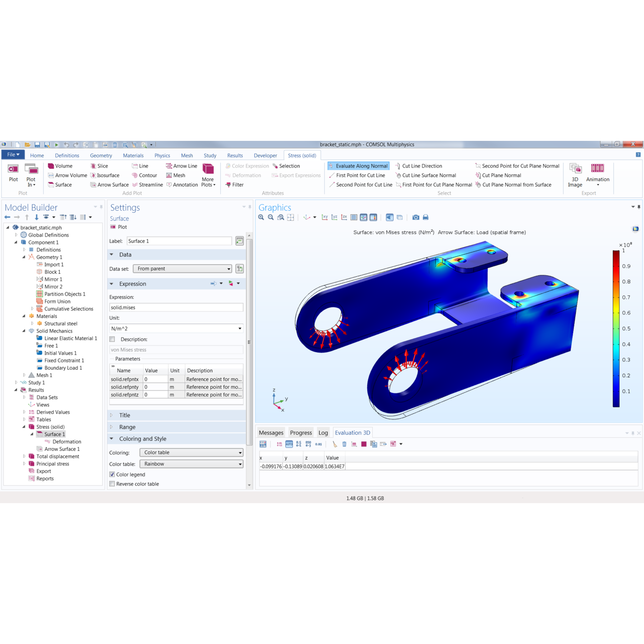Open the Color table dropdown showing Rainbow
Screen dimensions: 644x644
coord(191,463)
